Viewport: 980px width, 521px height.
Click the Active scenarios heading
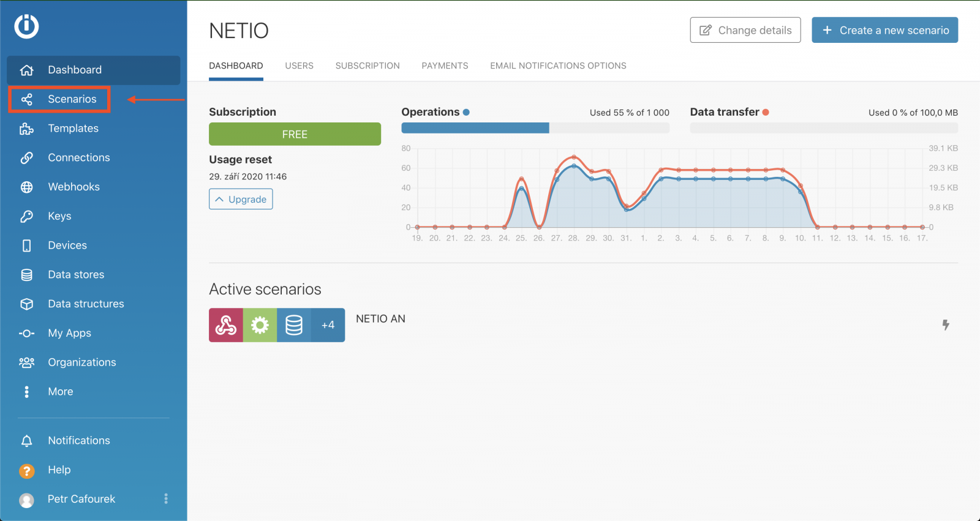coord(265,289)
